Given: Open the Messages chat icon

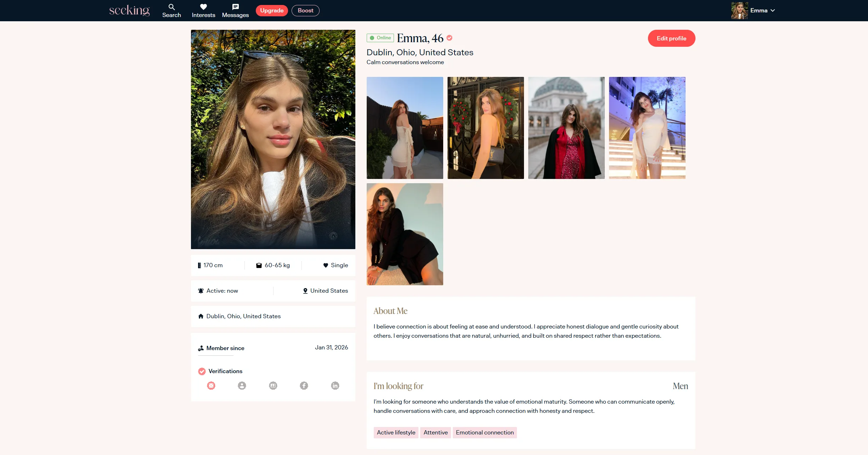Looking at the screenshot, I should [235, 7].
